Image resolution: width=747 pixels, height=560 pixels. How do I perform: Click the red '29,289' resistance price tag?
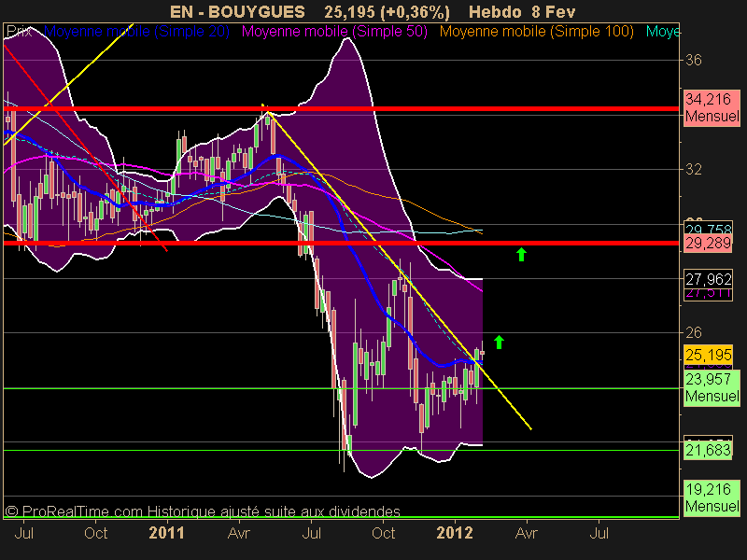[708, 244]
